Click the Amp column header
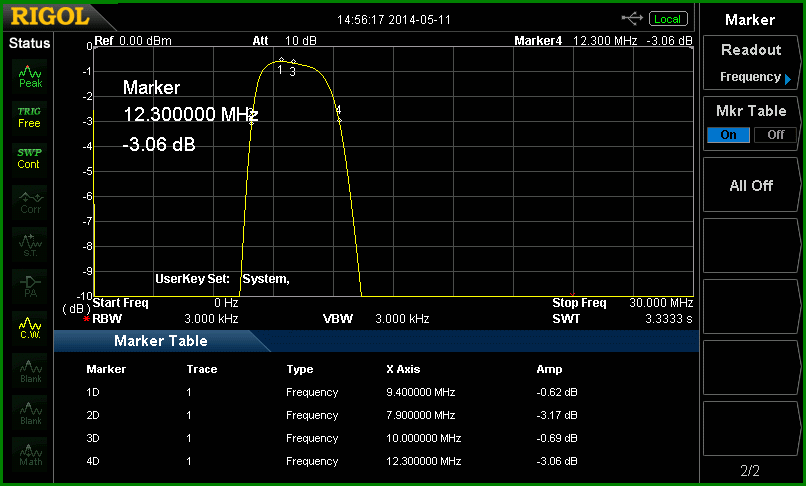This screenshot has width=806, height=486. pyautogui.click(x=549, y=369)
